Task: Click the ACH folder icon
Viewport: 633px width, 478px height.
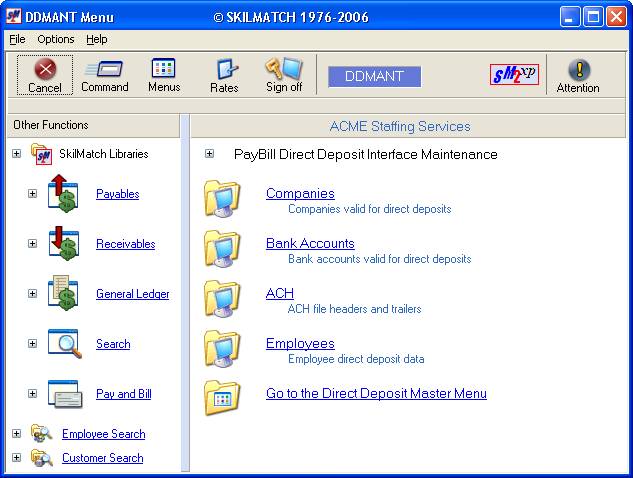Action: (x=222, y=299)
